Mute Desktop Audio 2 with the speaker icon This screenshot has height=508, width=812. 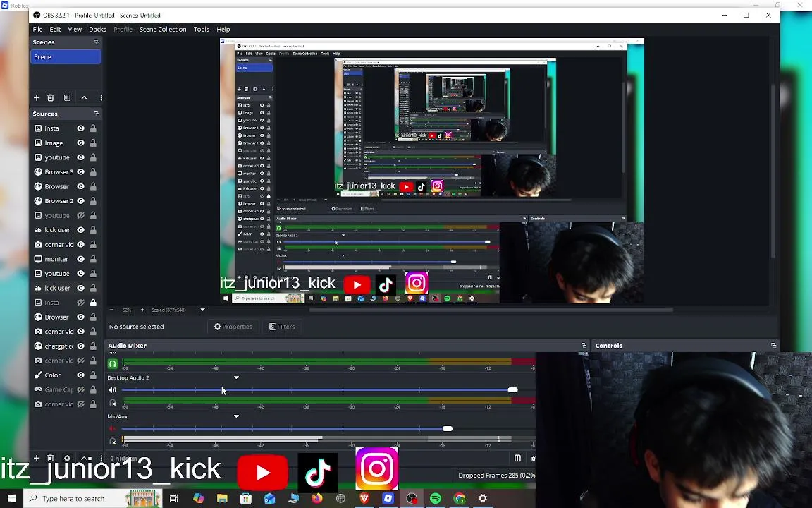pos(112,389)
